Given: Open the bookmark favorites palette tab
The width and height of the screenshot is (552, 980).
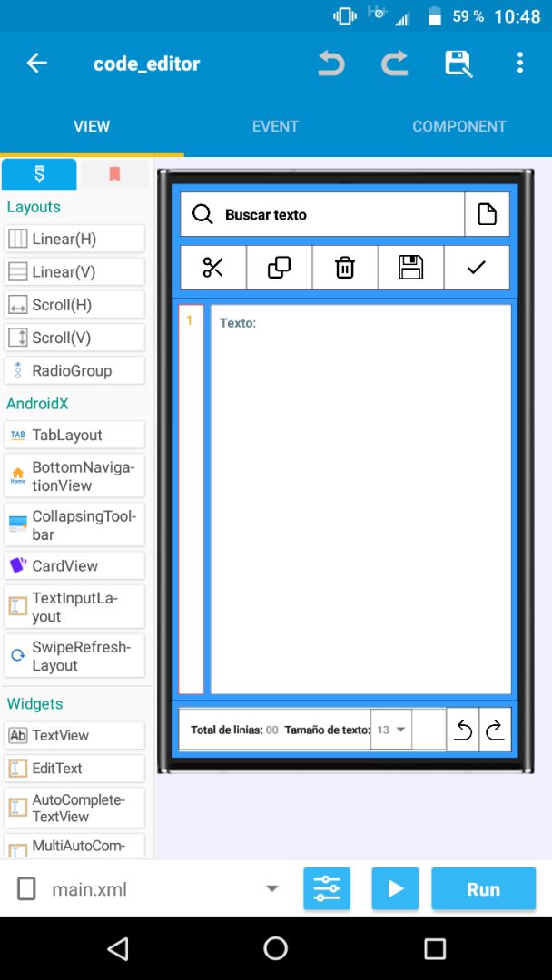Looking at the screenshot, I should [114, 174].
